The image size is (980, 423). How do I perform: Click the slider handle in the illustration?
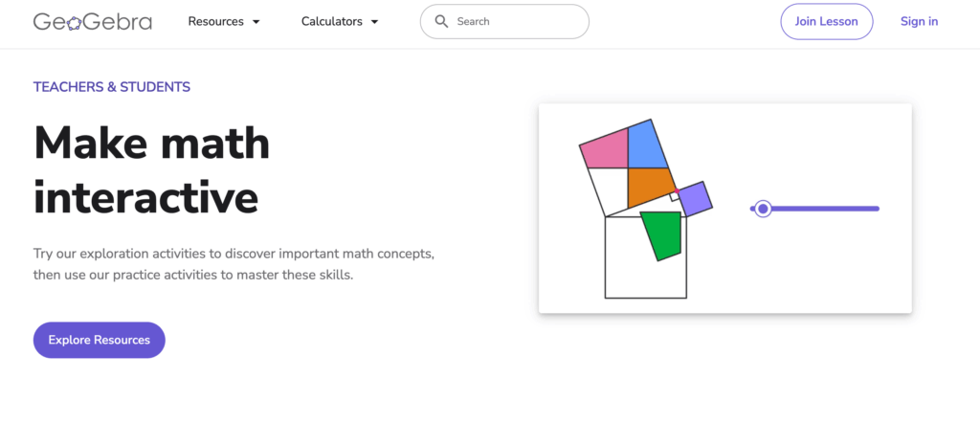[763, 209]
